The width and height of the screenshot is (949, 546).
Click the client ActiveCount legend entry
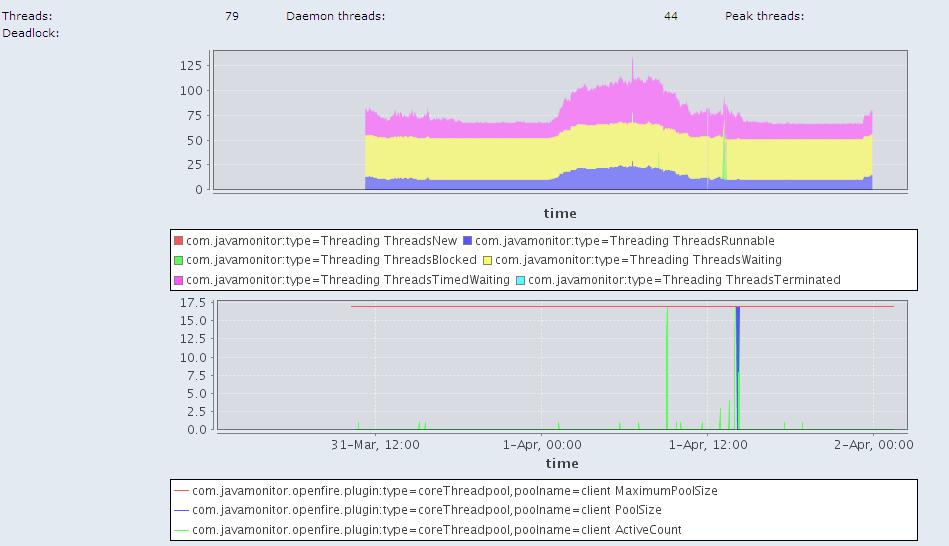pos(436,530)
